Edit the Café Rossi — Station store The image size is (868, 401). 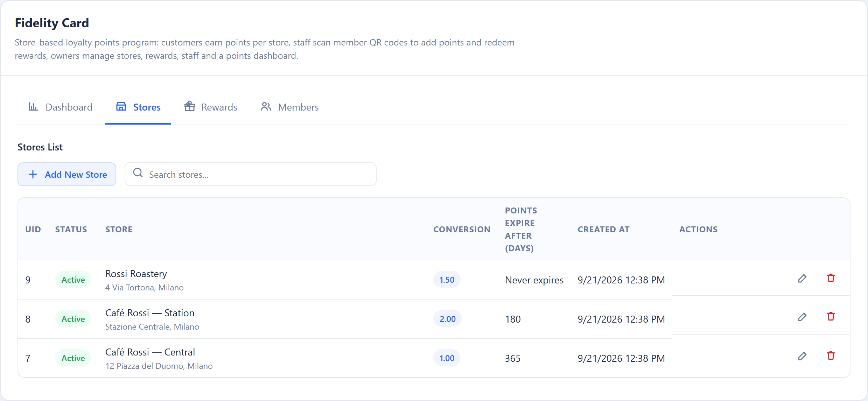tap(802, 317)
